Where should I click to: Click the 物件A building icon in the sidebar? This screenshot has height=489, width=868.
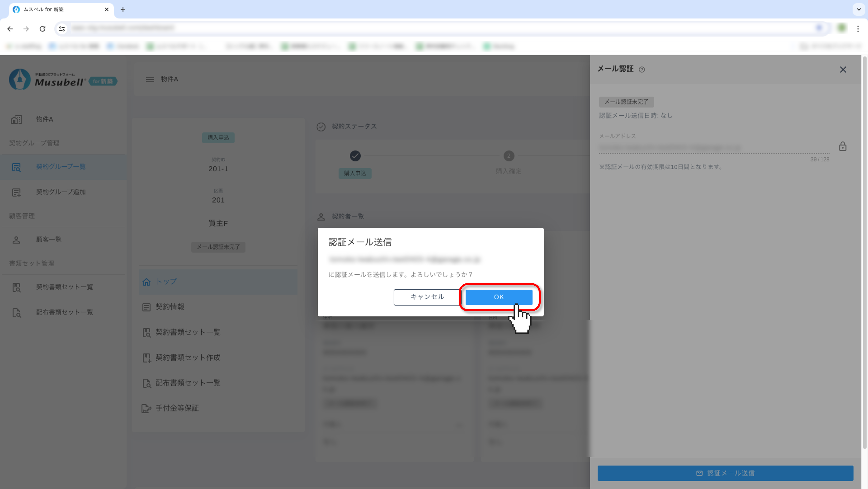[x=16, y=119]
